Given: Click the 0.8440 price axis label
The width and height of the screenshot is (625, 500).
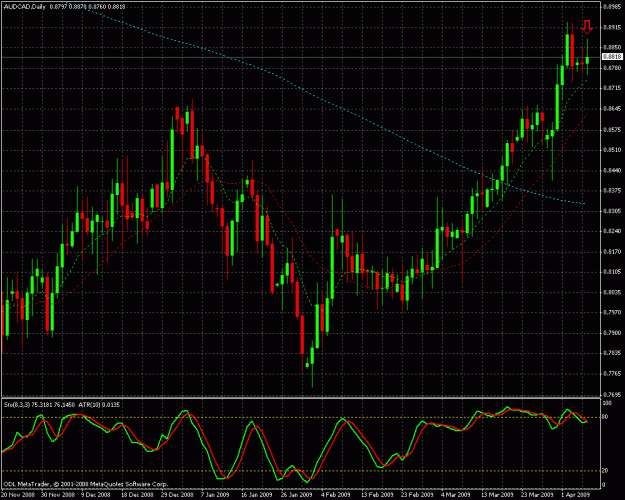Looking at the screenshot, I should 613,170.
